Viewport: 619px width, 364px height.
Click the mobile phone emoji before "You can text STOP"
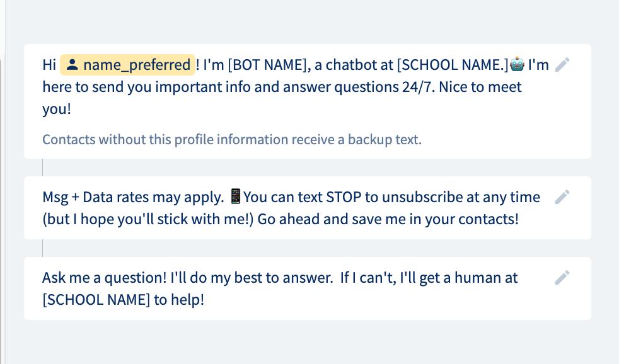235,196
